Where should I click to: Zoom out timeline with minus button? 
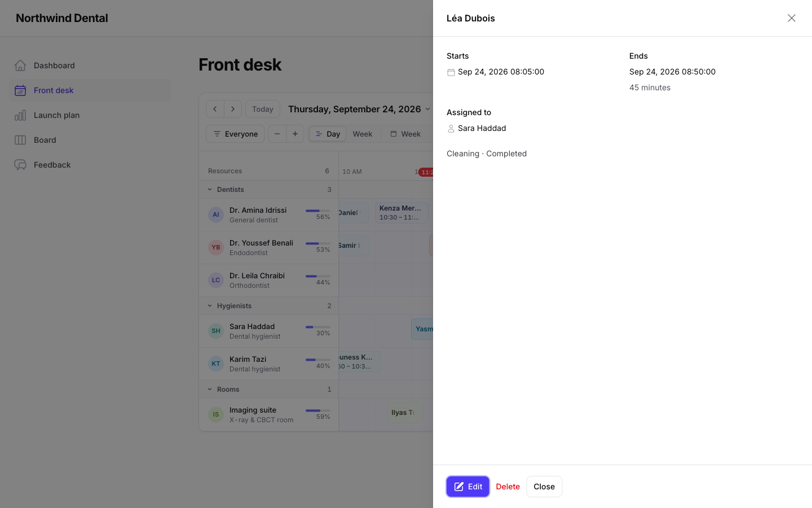coord(277,134)
